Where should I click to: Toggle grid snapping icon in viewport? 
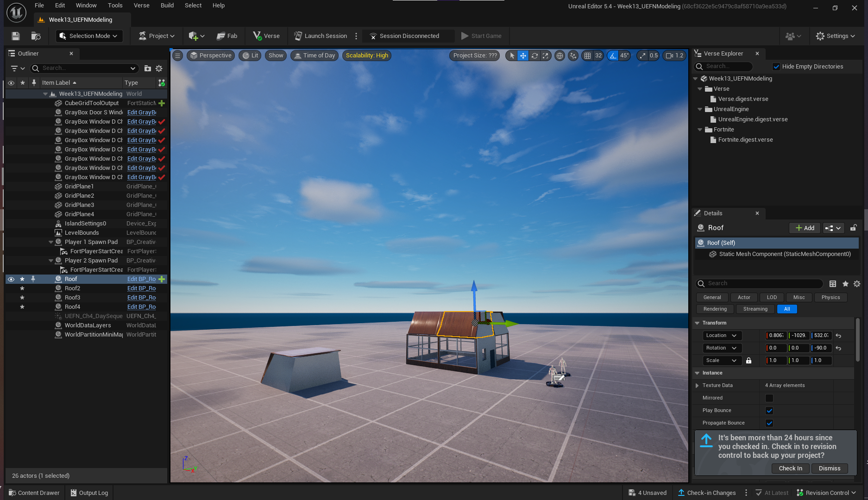point(587,56)
